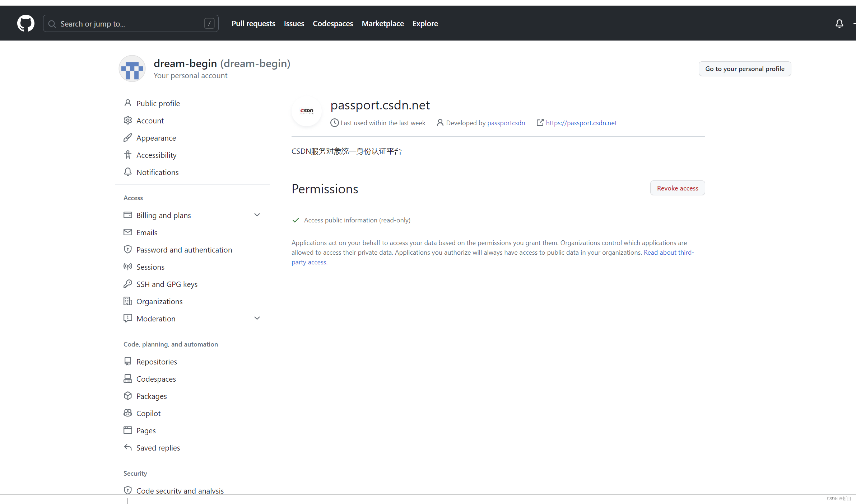Open the Marketplace menu item
This screenshot has height=504, width=856.
coord(382,23)
